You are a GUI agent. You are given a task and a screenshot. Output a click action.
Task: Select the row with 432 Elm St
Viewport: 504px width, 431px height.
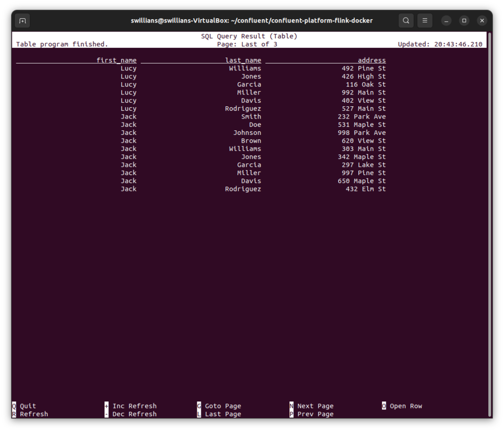tap(365, 189)
